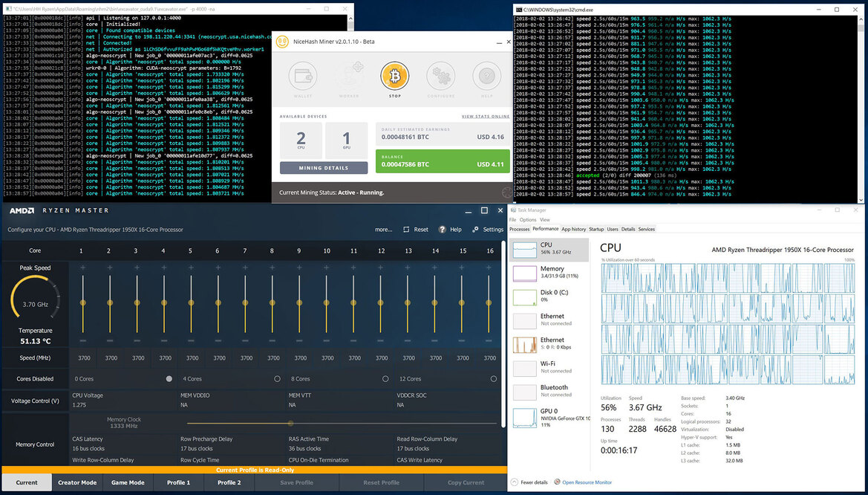Image resolution: width=868 pixels, height=495 pixels.
Task: Click the Reset icon in Ryzen Master
Action: (406, 230)
